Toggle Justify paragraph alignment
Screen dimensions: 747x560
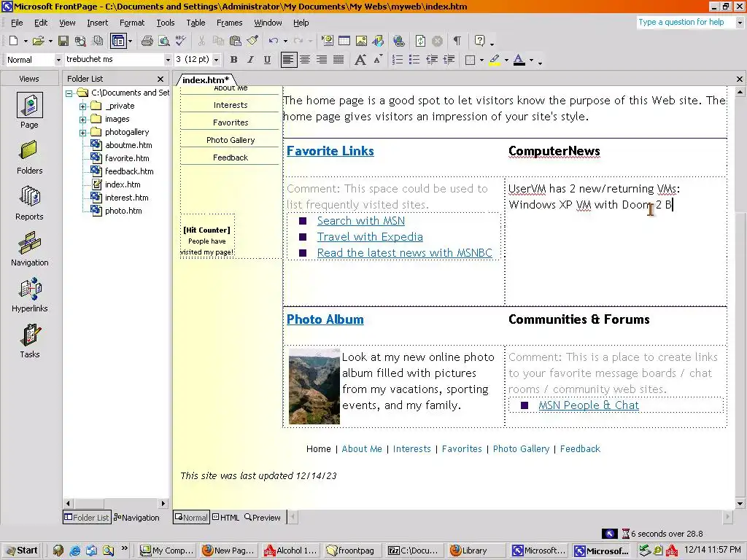(338, 60)
